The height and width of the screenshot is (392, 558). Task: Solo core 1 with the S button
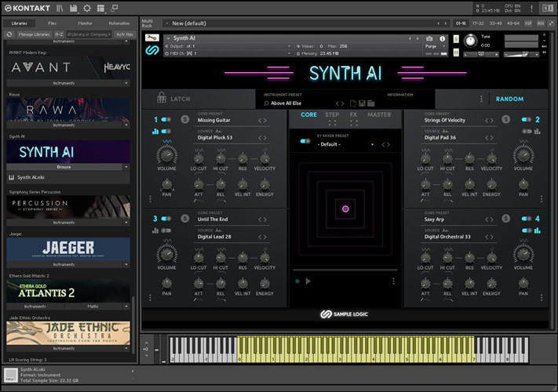(184, 119)
